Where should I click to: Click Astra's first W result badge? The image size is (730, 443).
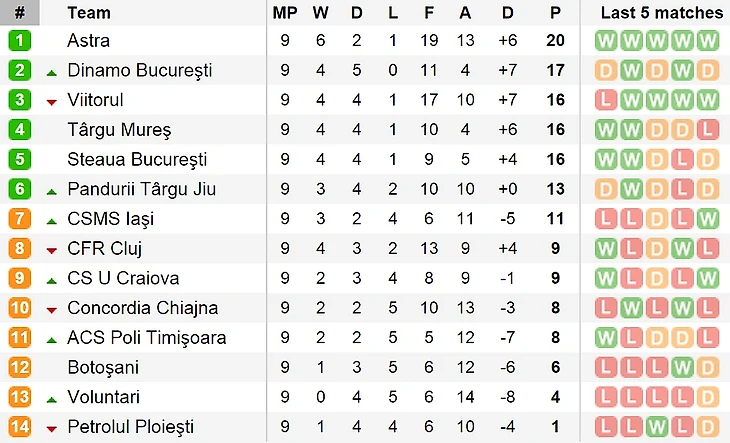point(606,40)
